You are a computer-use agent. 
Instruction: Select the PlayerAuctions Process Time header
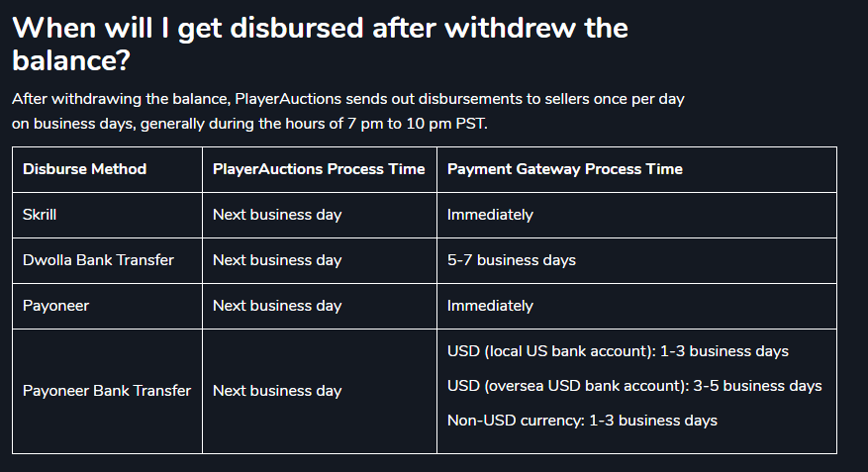coord(319,169)
